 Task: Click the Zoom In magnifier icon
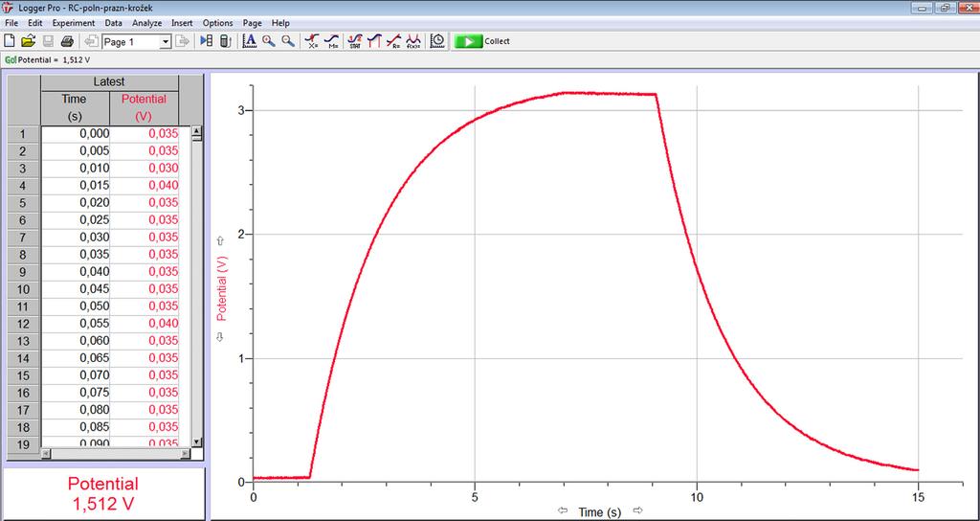[x=269, y=41]
